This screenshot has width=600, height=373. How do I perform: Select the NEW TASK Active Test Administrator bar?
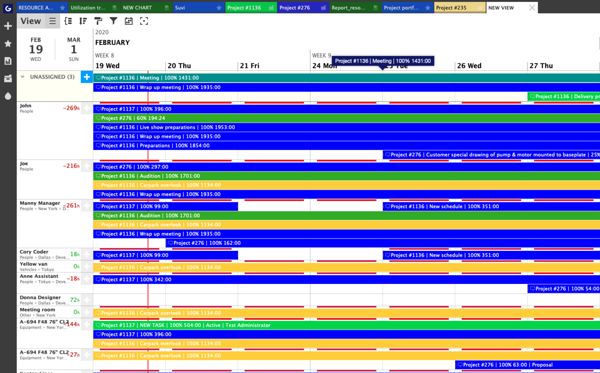347,325
